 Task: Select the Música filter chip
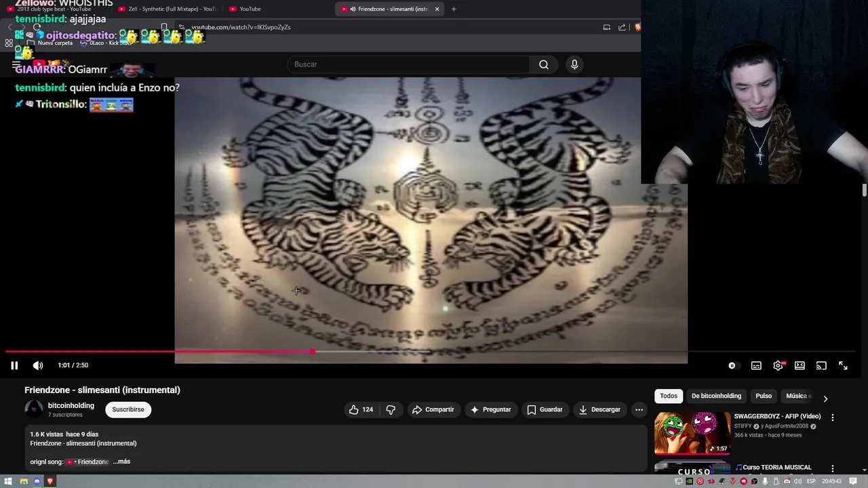pos(797,396)
